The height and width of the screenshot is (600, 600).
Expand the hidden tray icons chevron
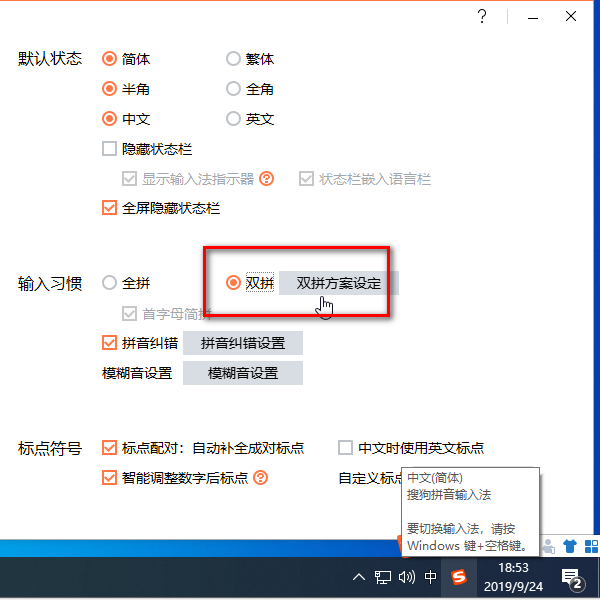click(x=359, y=577)
